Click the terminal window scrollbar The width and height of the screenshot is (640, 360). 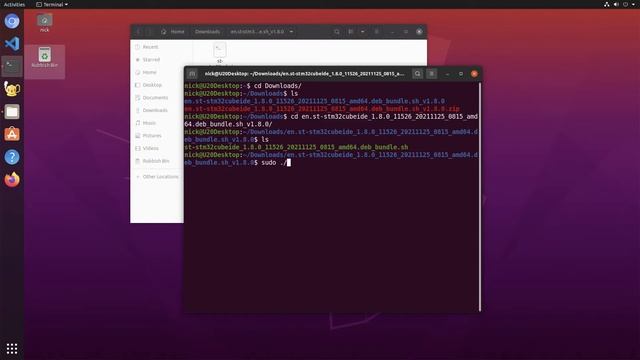pyautogui.click(x=480, y=196)
